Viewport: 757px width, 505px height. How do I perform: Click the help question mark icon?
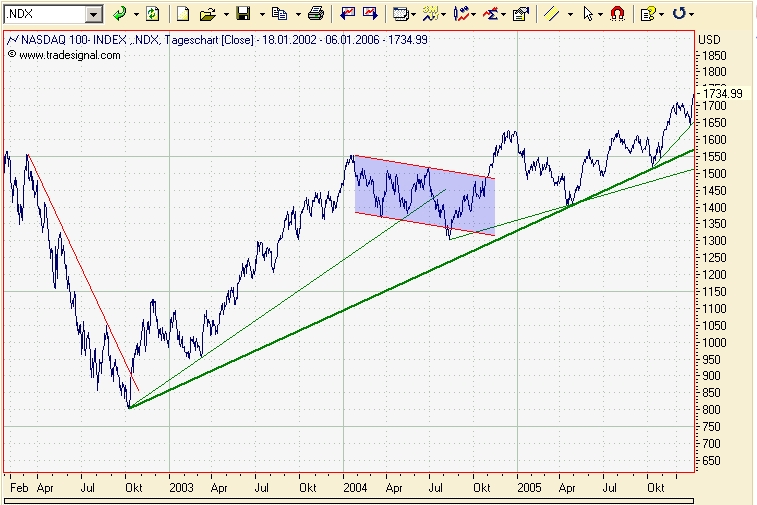pos(648,14)
